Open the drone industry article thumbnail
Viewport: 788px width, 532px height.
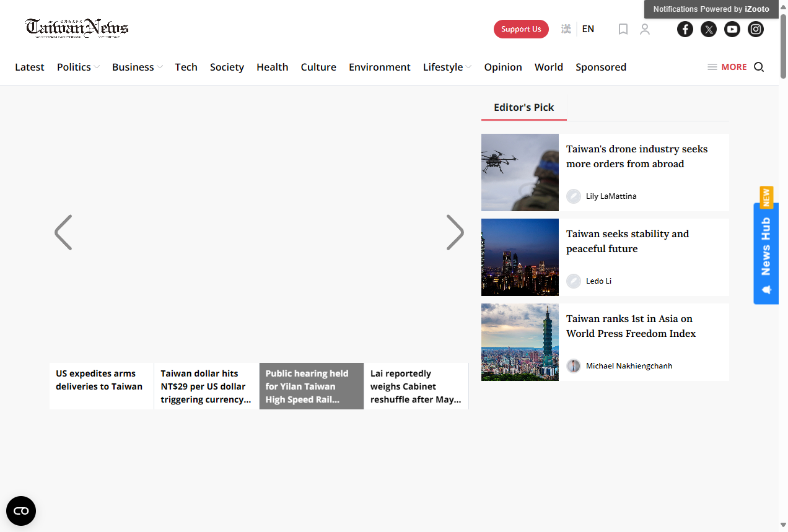click(x=520, y=172)
